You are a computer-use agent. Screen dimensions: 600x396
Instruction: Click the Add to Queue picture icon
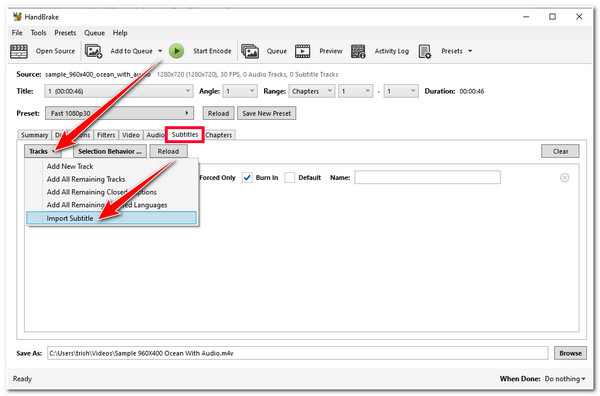coord(93,51)
